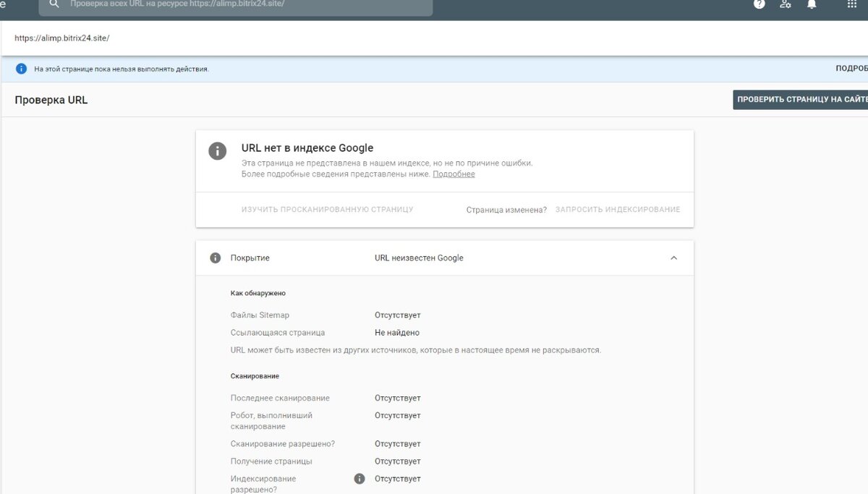Show notifications via the bell icon
The image size is (868, 494).
[812, 4]
